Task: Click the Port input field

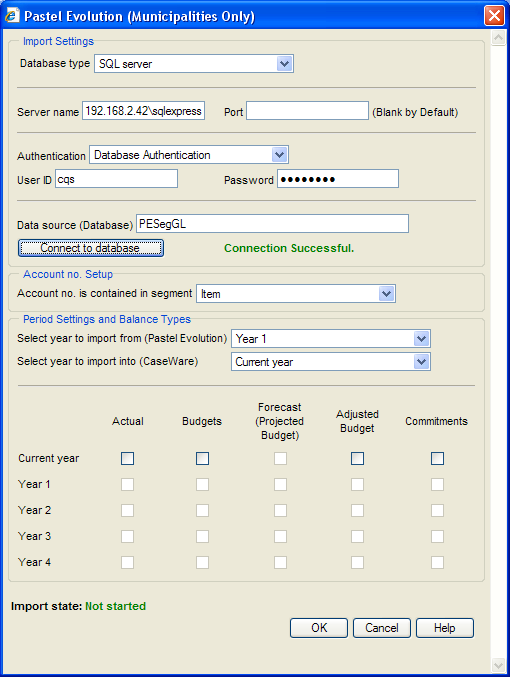Action: coord(307,111)
